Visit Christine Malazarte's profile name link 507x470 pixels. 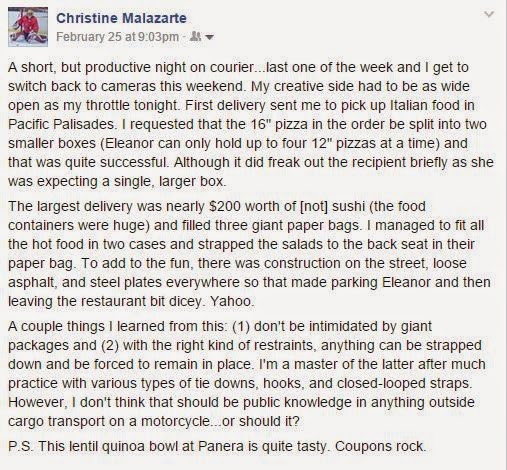121,18
